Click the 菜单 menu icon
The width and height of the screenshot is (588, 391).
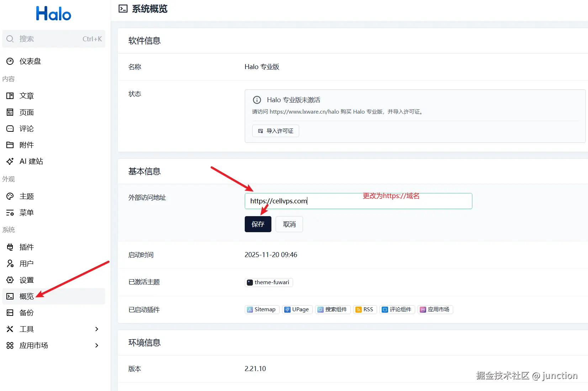click(10, 213)
